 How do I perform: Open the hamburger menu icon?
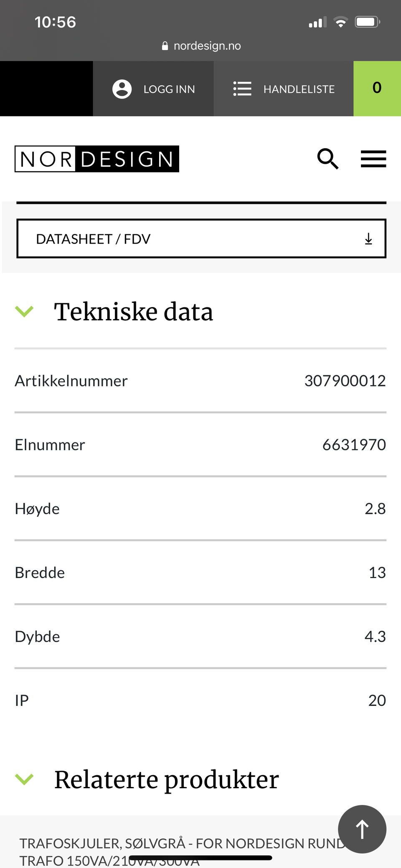(373, 159)
